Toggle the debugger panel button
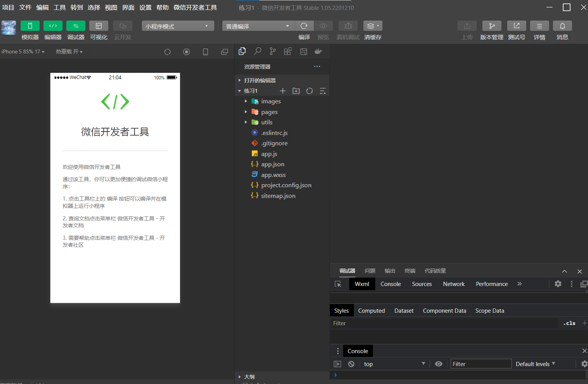 click(x=76, y=26)
